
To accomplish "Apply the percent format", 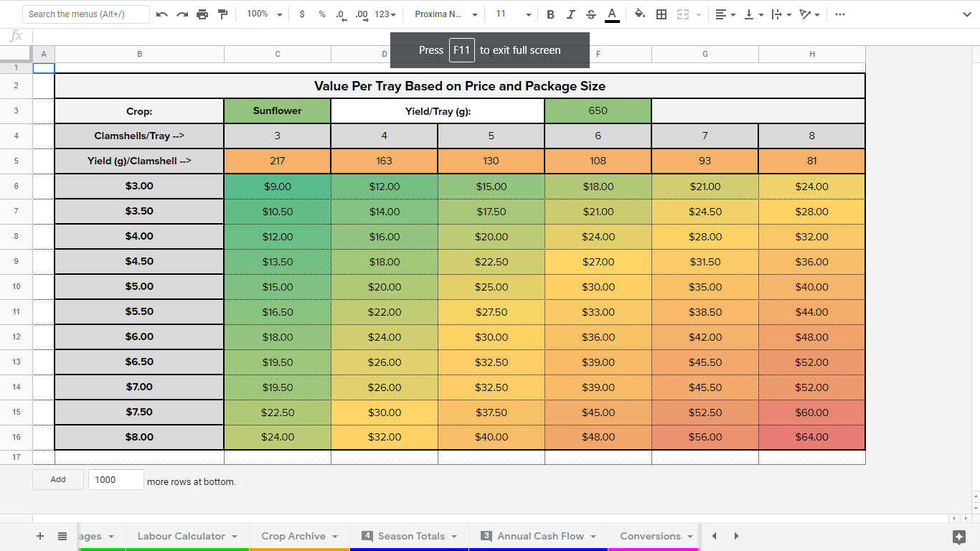I will (321, 14).
